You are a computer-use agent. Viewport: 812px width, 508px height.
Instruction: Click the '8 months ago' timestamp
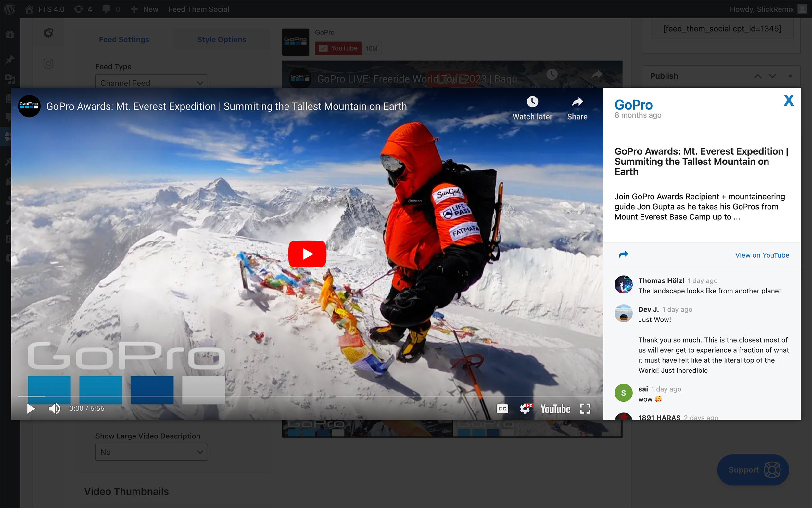(638, 115)
